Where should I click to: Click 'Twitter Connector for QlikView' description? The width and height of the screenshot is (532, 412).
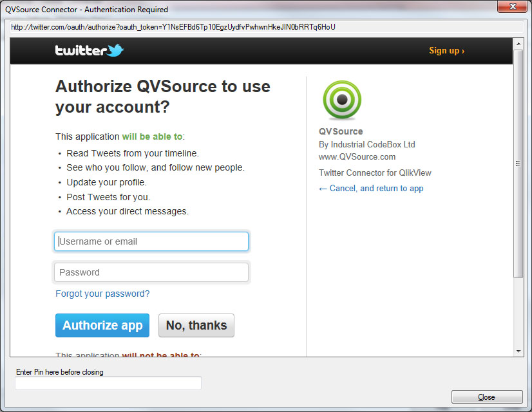pos(375,173)
